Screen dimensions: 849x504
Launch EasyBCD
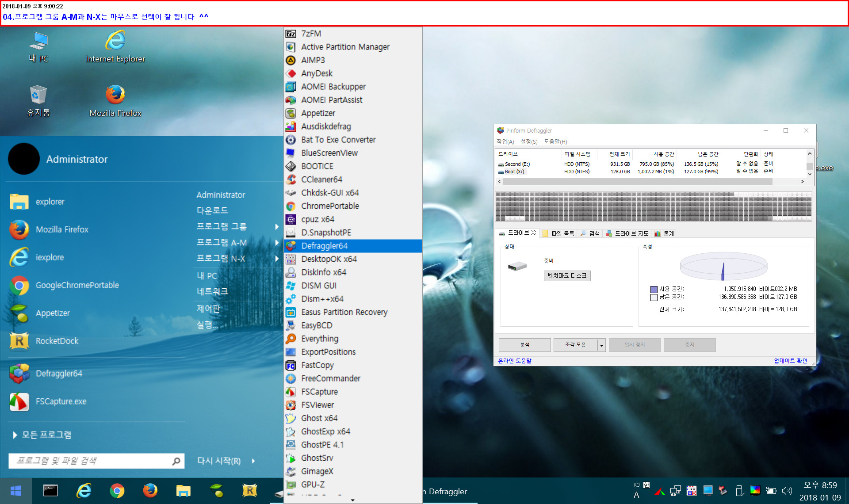tap(352, 325)
